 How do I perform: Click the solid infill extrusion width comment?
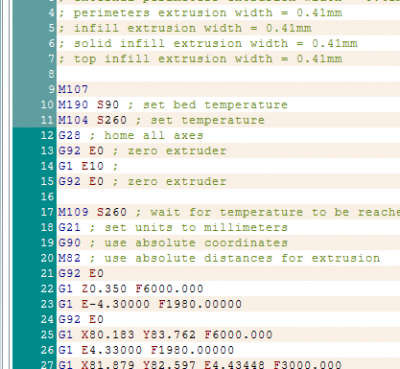[208, 43]
